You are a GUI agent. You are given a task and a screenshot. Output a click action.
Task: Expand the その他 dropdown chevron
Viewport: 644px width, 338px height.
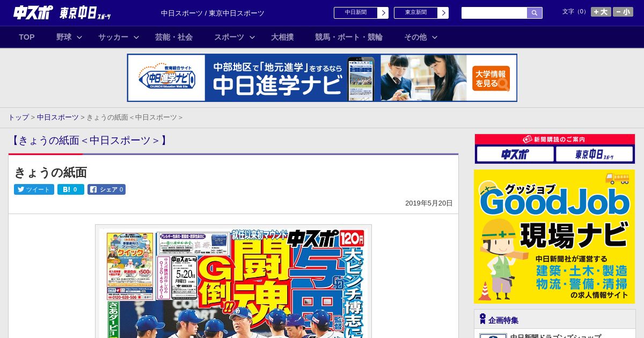point(435,37)
